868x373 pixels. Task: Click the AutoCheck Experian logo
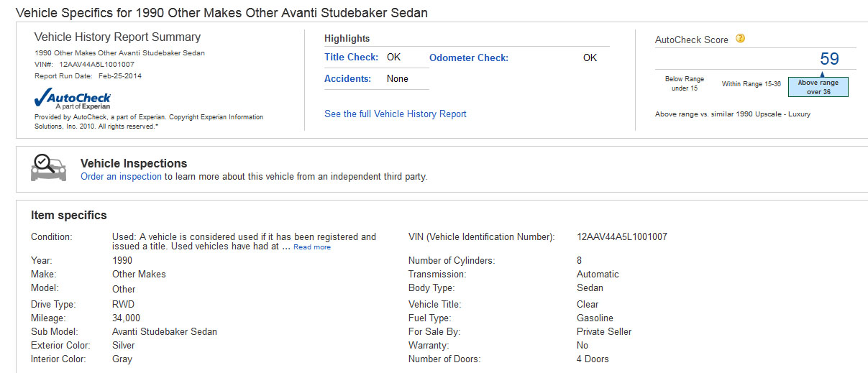pyautogui.click(x=73, y=98)
